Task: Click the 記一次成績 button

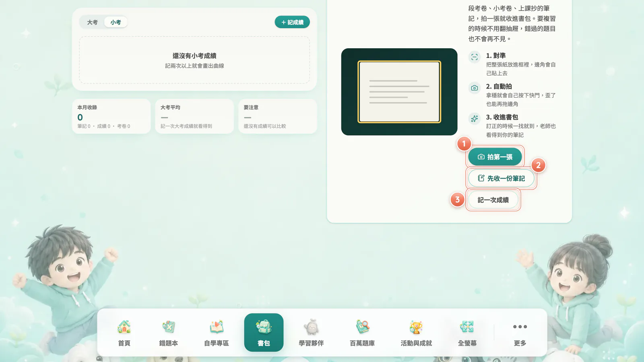Action: [x=493, y=200]
